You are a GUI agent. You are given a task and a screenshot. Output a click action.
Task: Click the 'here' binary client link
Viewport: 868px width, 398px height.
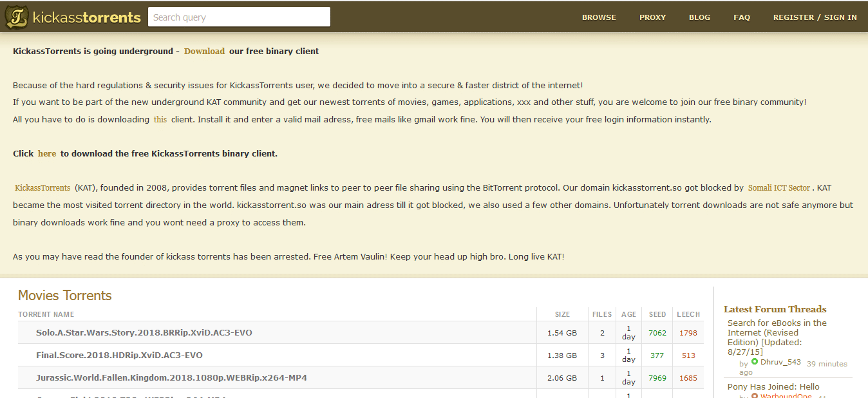click(x=47, y=153)
